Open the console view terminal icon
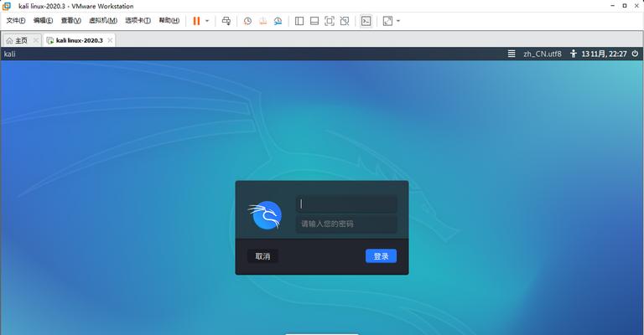The image size is (644, 335). pos(366,21)
